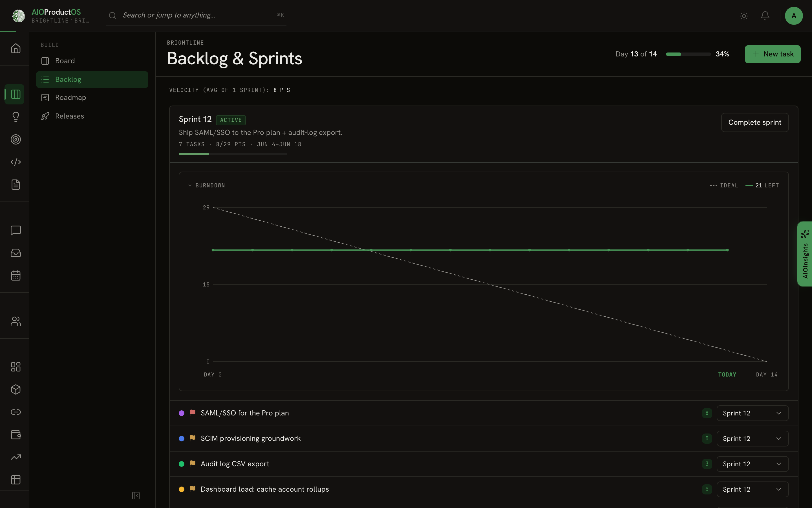Viewport: 812px width, 508px height.
Task: Click the New task button
Action: (773, 54)
